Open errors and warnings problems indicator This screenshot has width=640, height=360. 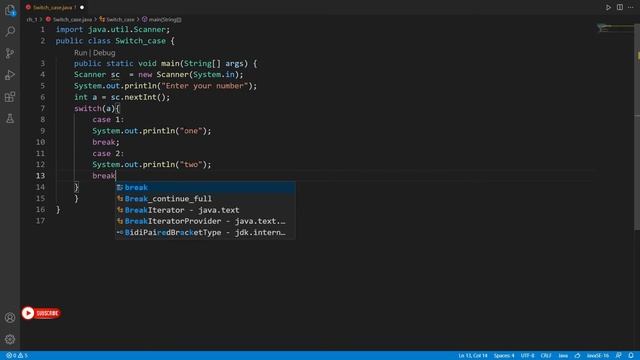click(x=17, y=356)
